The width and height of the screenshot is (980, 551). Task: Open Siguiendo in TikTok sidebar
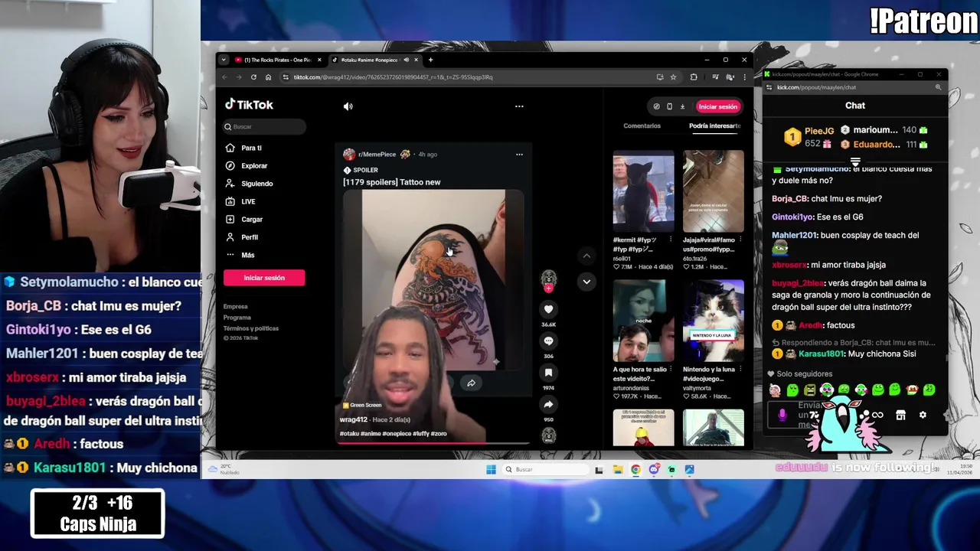(x=256, y=184)
